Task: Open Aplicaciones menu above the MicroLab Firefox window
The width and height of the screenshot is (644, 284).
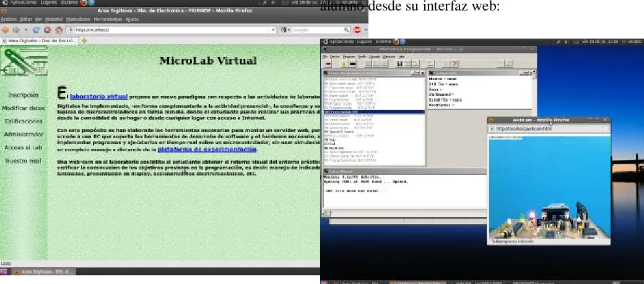Action: tap(22, 2)
